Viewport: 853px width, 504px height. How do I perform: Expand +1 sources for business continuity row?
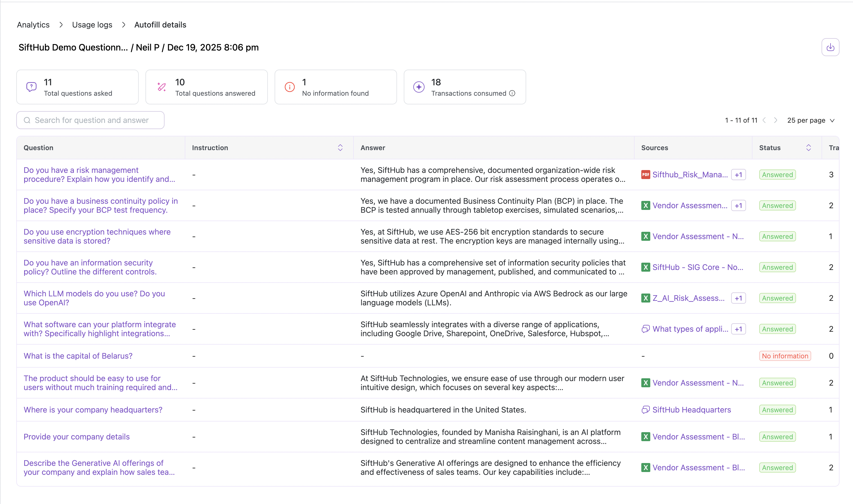738,206
